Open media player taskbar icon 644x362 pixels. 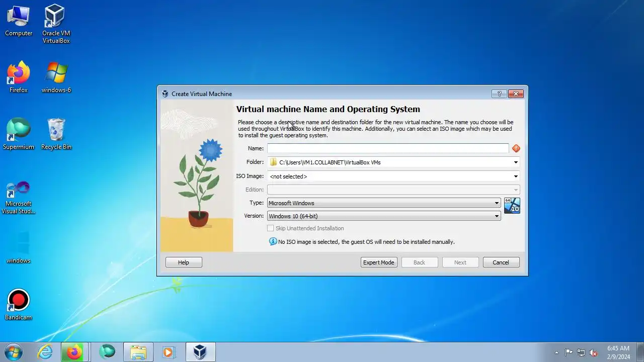point(169,352)
